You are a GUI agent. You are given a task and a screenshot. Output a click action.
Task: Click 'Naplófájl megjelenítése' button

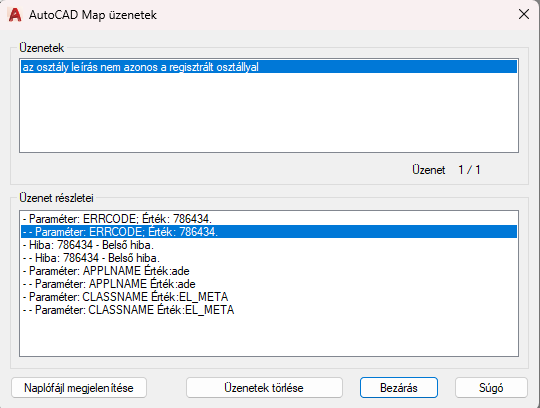tap(79, 388)
